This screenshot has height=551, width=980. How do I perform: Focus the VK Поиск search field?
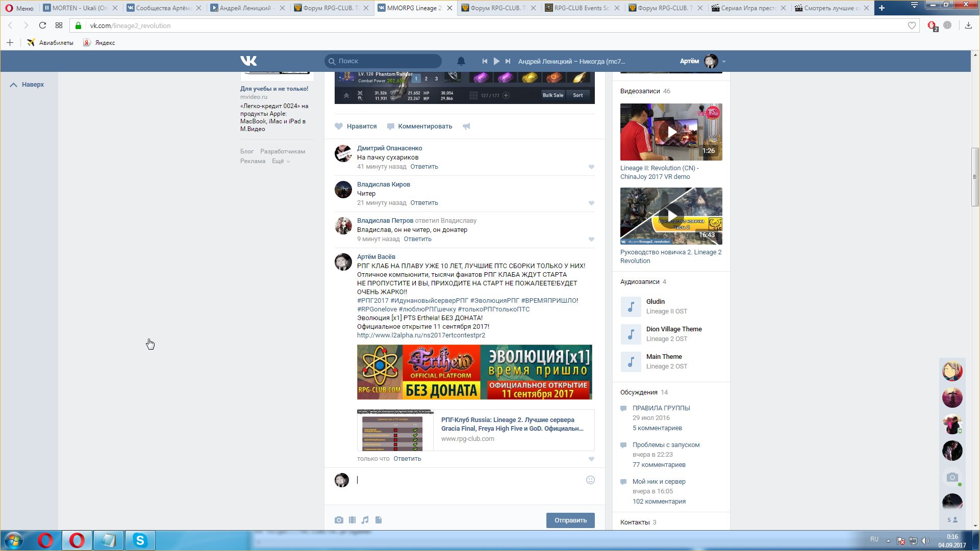pos(383,61)
